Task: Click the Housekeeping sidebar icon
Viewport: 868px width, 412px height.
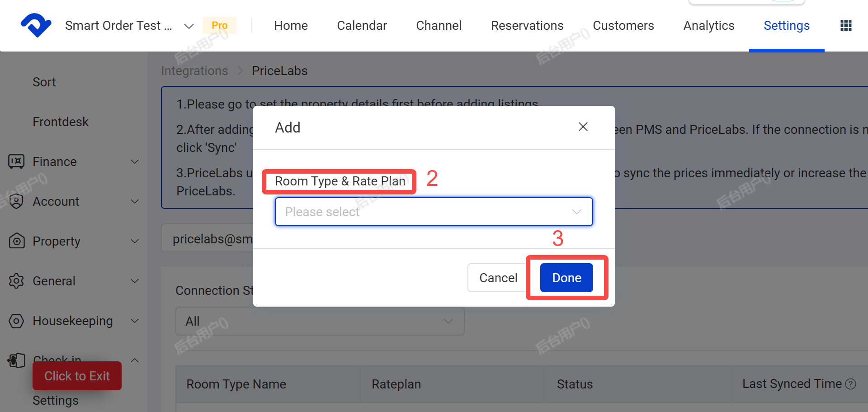Action: point(16,321)
